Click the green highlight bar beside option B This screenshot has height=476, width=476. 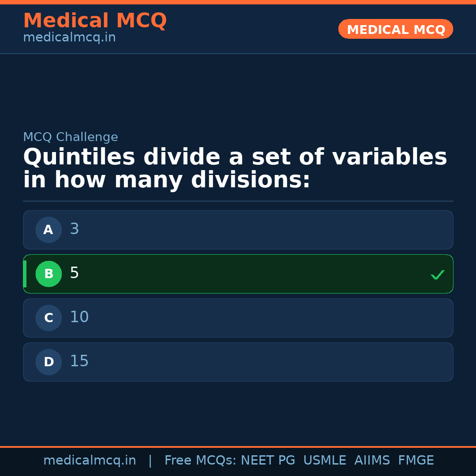(x=24, y=274)
